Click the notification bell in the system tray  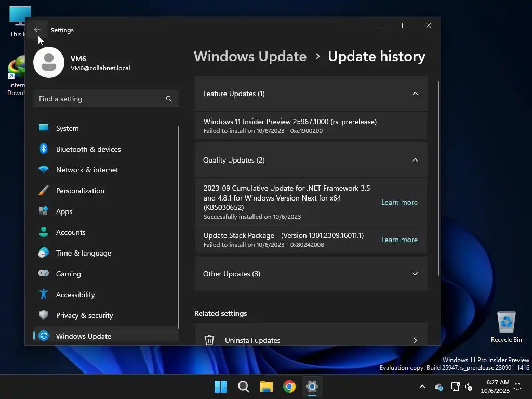click(x=517, y=387)
